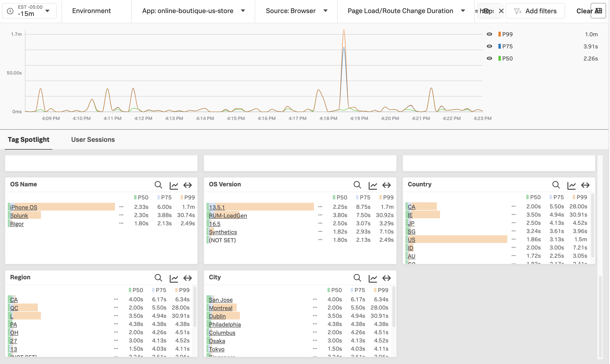Remove the http filter with X icon
Screen dimensions: 610x364
[501, 11]
